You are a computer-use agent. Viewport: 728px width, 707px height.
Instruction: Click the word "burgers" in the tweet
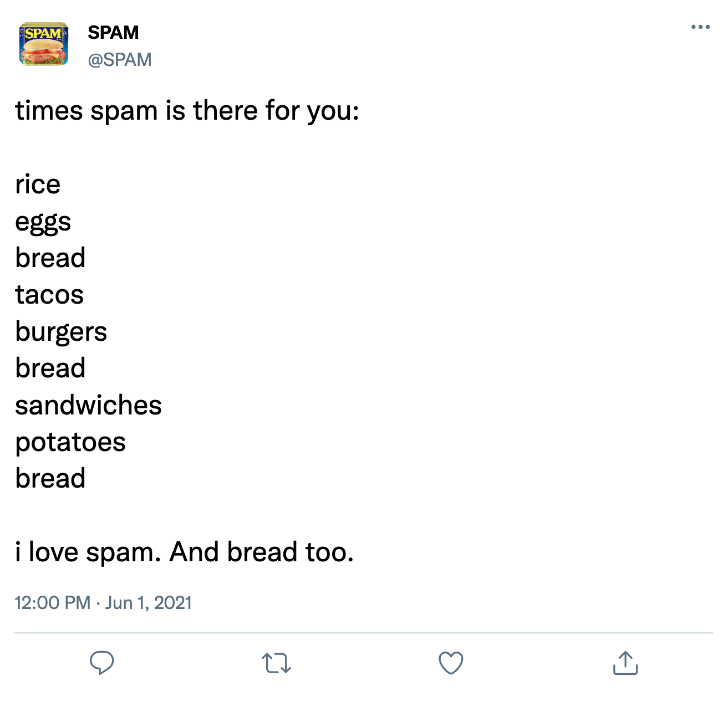coord(61,331)
